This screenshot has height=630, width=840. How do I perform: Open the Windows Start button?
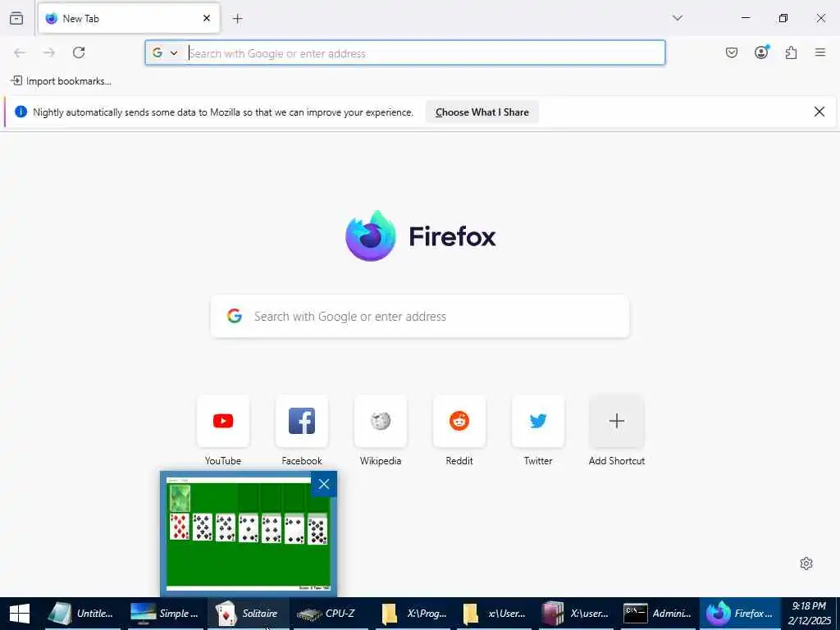(20, 614)
